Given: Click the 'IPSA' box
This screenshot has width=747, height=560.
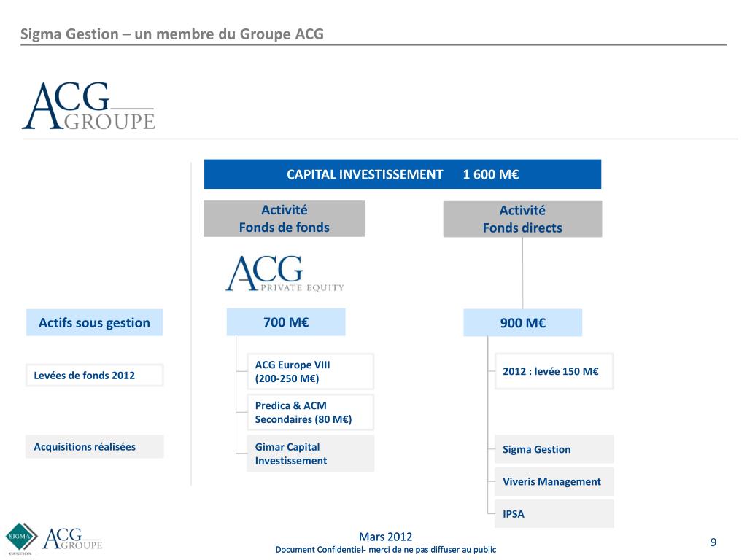Looking at the screenshot, I should click(x=554, y=514).
